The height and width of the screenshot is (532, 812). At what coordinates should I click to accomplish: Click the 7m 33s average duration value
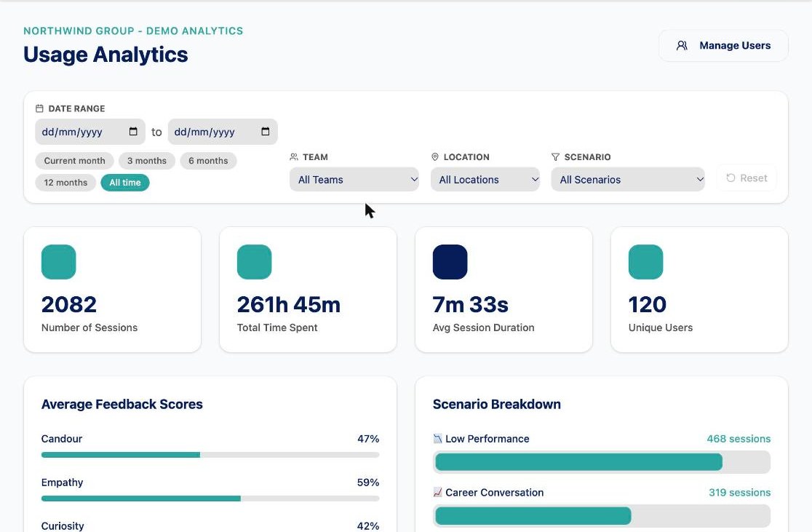(470, 305)
